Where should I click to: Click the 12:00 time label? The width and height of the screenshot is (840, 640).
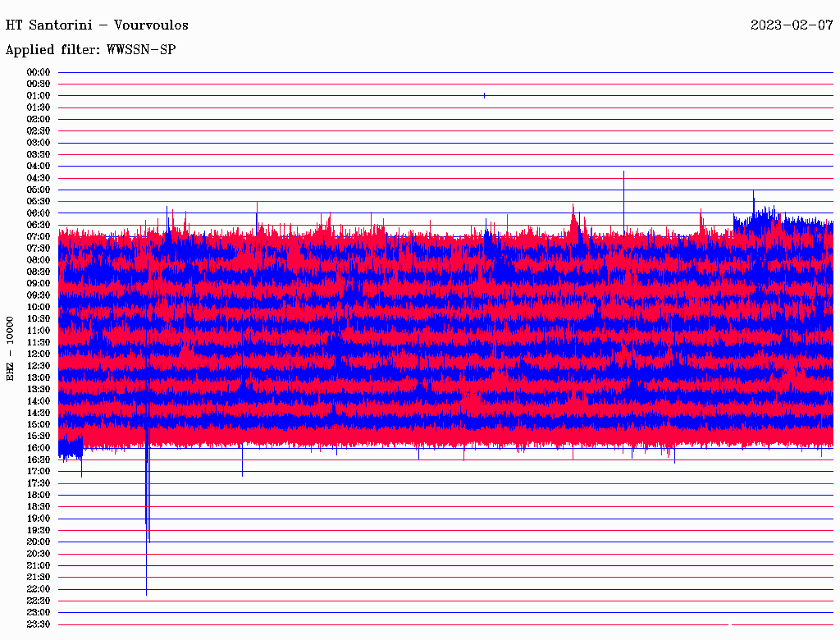click(39, 354)
